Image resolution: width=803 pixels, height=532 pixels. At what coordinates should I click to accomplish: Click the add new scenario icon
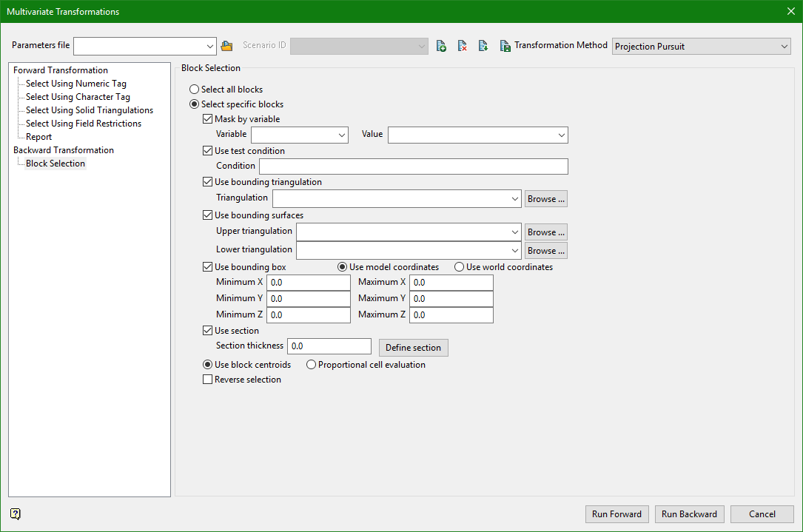pyautogui.click(x=441, y=46)
